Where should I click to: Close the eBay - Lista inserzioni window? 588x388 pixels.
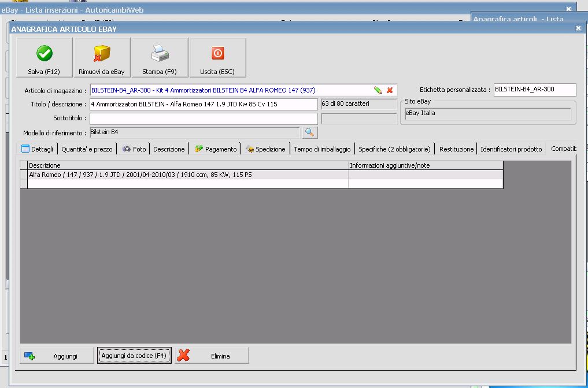pos(568,9)
